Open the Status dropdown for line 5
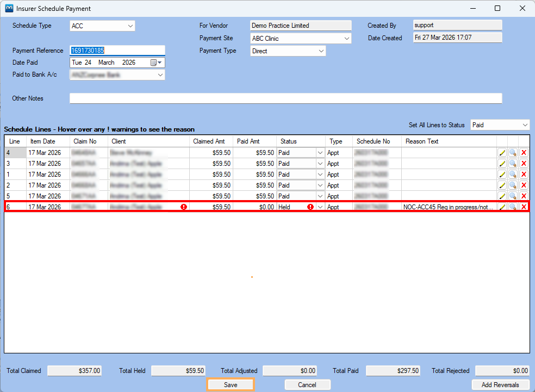Image resolution: width=535 pixels, height=392 pixels. [x=320, y=196]
